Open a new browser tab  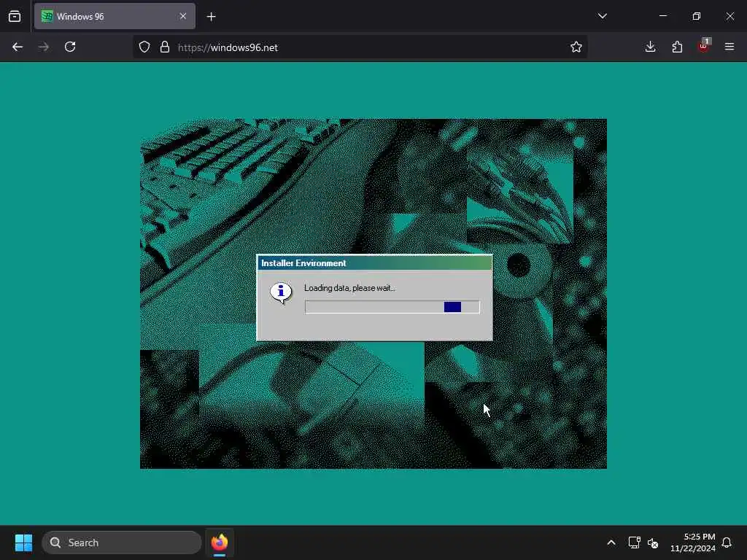pos(211,17)
